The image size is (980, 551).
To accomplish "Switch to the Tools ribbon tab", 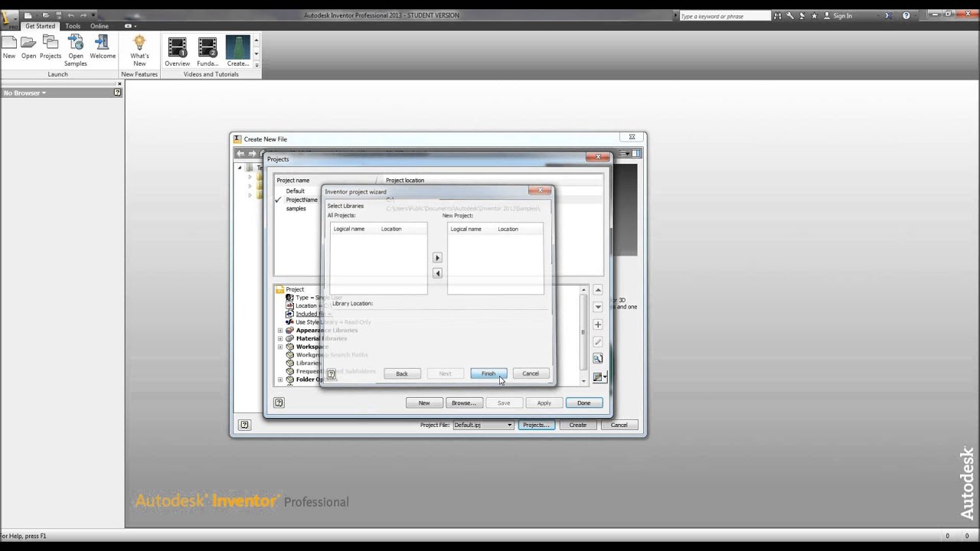I will pos(73,26).
